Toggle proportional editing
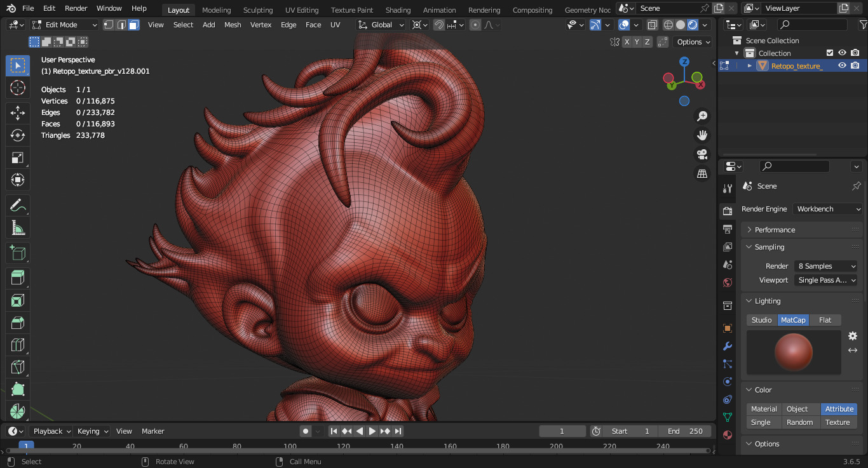This screenshot has width=868, height=468. (x=475, y=25)
